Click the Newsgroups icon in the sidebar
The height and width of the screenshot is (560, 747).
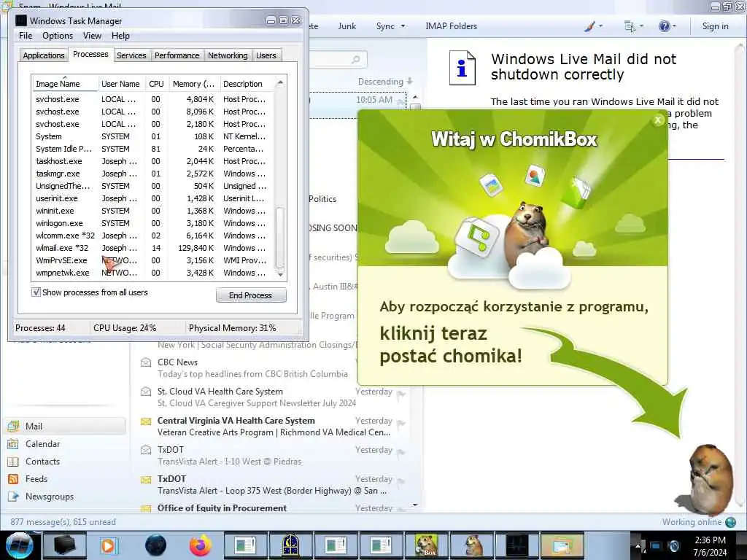(13, 497)
